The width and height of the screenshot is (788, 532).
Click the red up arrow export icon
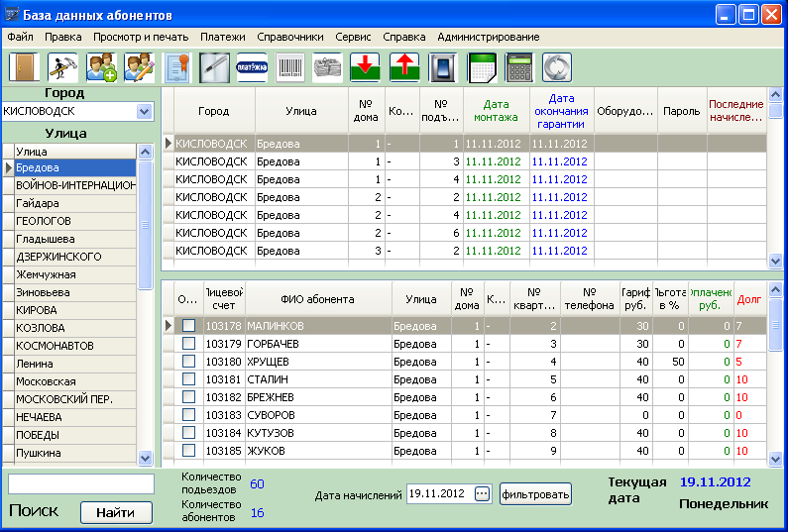[x=404, y=66]
